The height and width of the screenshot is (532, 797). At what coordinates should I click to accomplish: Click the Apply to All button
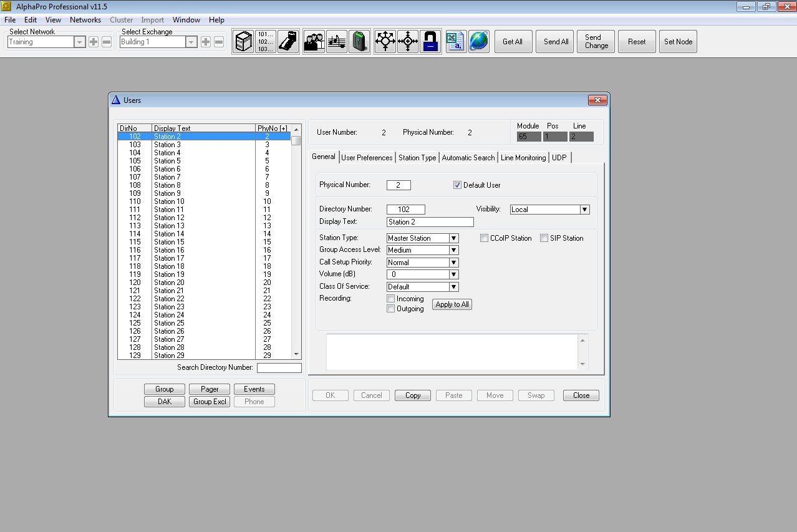coord(452,304)
